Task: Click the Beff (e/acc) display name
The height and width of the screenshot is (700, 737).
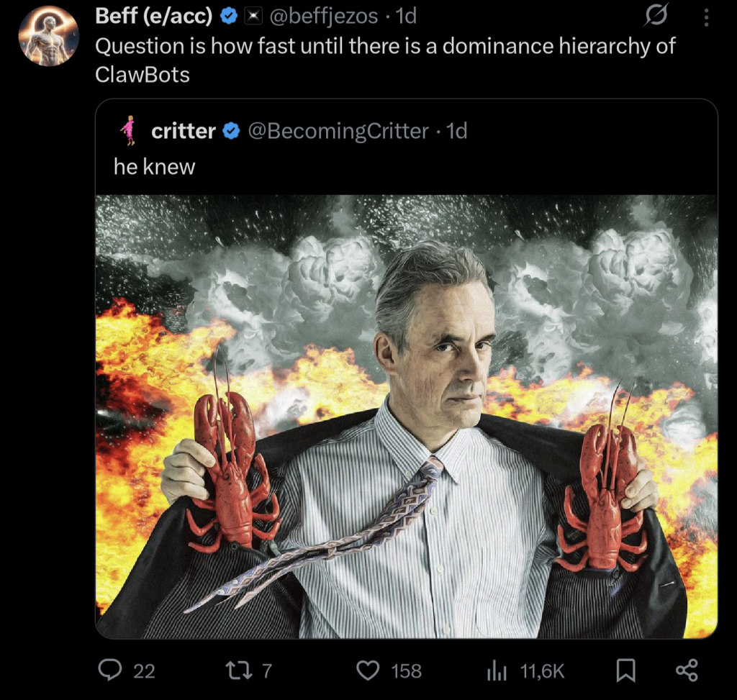Action: (154, 15)
